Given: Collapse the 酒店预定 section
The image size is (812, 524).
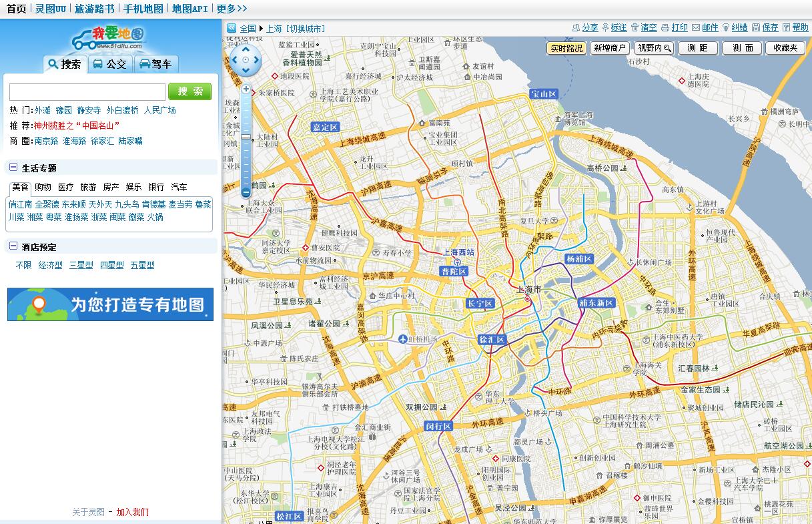Looking at the screenshot, I should point(13,246).
